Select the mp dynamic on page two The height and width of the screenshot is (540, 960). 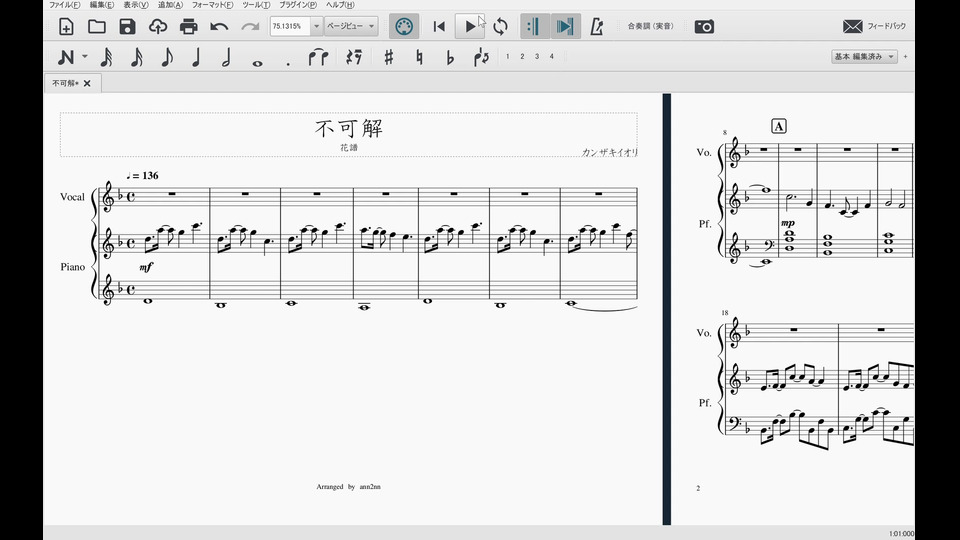pos(787,223)
